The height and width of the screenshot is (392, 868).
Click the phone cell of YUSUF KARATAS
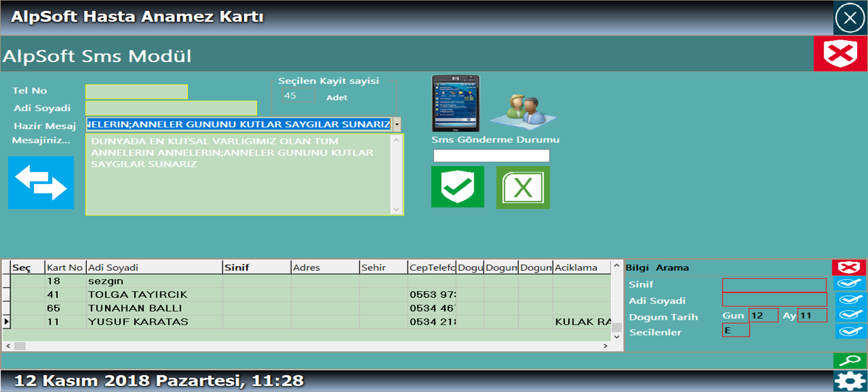coord(432,321)
